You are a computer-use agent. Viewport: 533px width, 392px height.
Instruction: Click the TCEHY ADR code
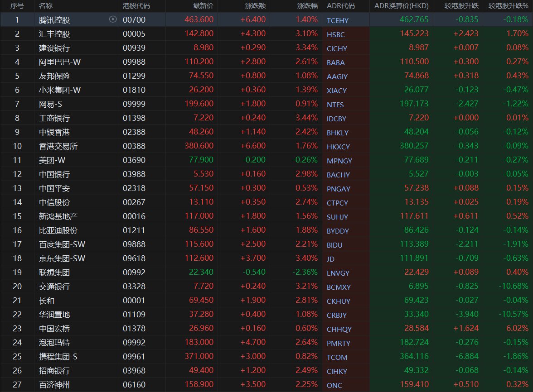point(338,20)
